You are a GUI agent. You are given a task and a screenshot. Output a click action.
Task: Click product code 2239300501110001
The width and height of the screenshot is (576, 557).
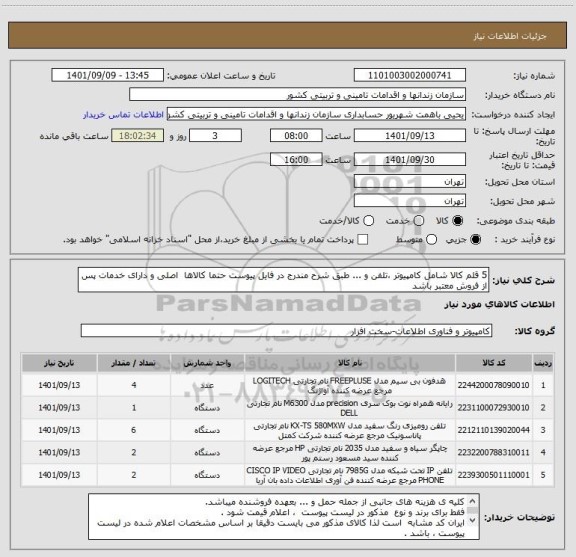[493, 475]
